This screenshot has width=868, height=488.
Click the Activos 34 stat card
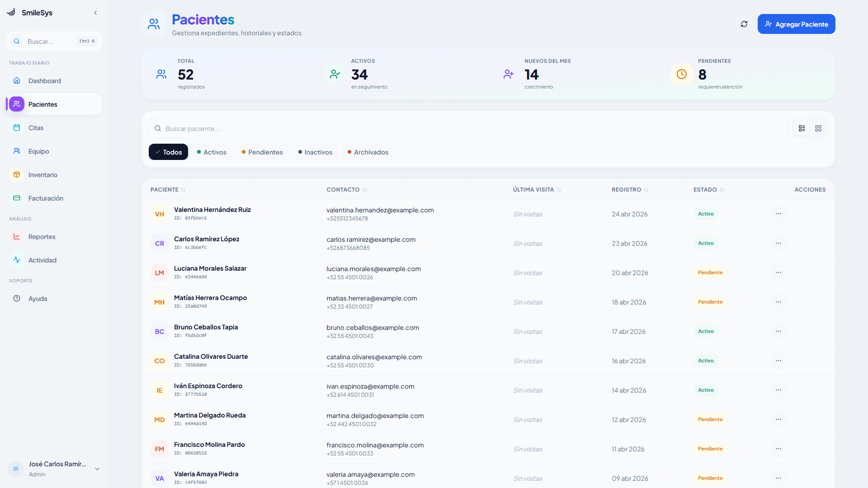(401, 74)
